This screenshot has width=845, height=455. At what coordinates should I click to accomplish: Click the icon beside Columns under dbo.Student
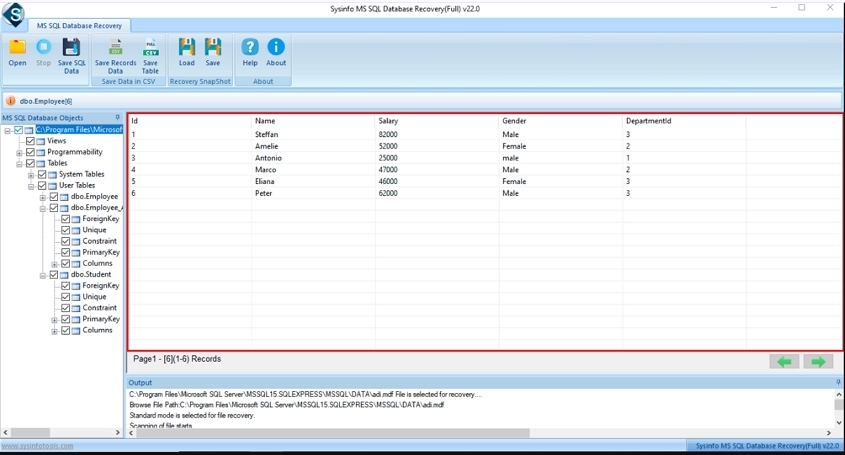(76, 330)
